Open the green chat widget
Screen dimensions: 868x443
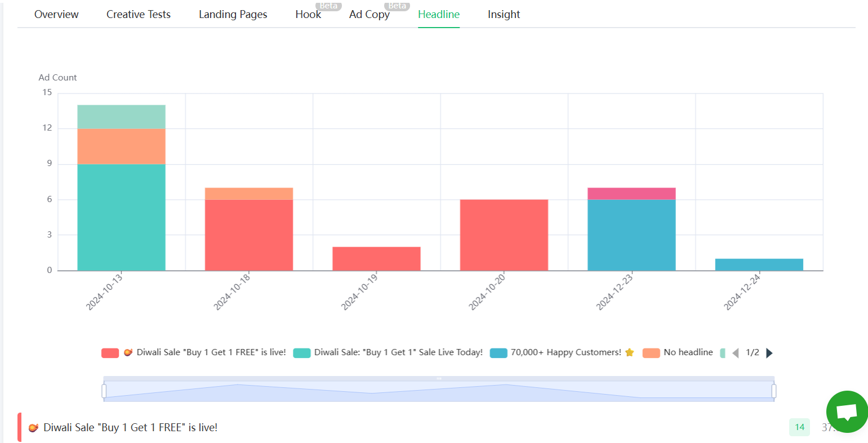pos(847,411)
